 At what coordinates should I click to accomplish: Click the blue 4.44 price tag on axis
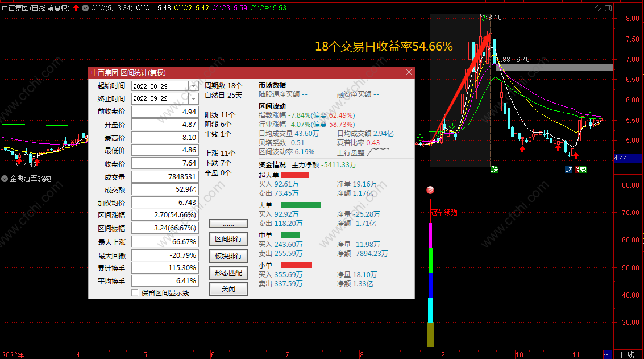(628, 158)
